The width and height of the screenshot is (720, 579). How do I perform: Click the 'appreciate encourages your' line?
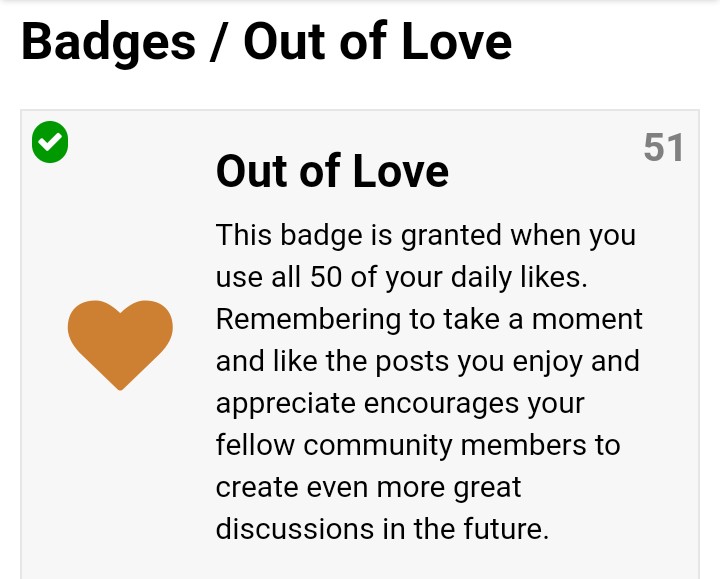point(400,404)
